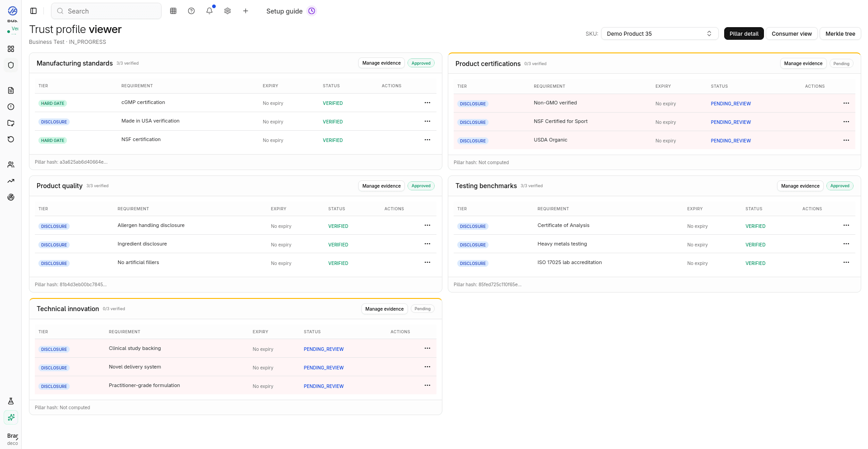This screenshot has height=449, width=868.
Task: Expand actions for cGMP certification row
Action: click(x=427, y=103)
